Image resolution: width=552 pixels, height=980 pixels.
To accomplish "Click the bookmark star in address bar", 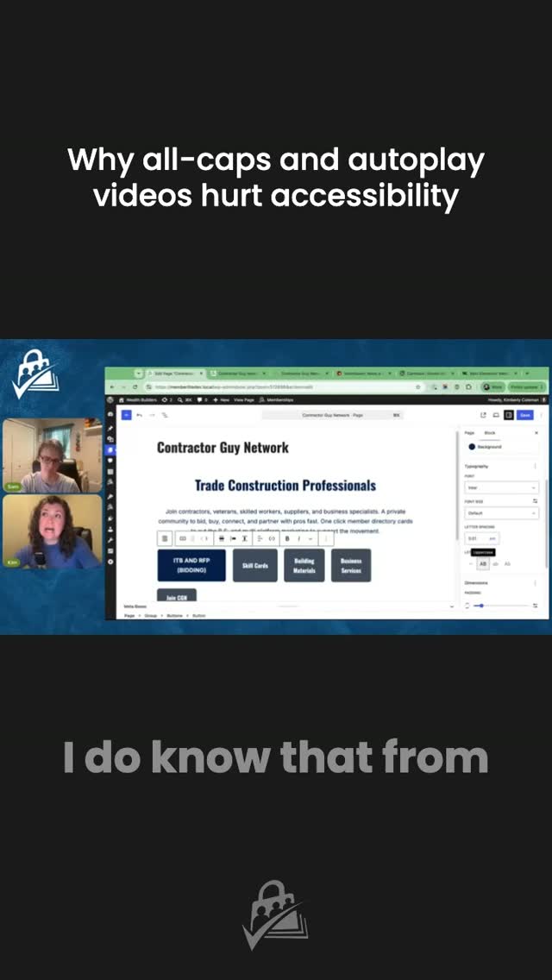I will (417, 387).
